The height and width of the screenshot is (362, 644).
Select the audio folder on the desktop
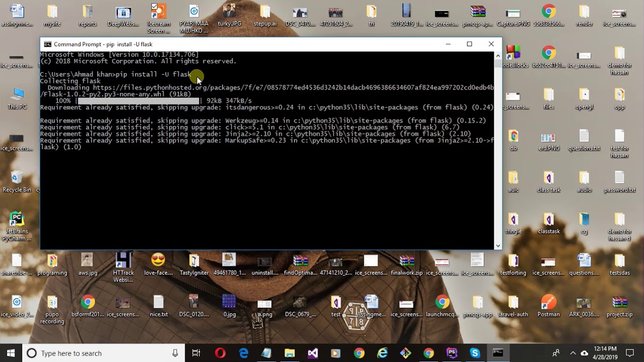tap(584, 182)
